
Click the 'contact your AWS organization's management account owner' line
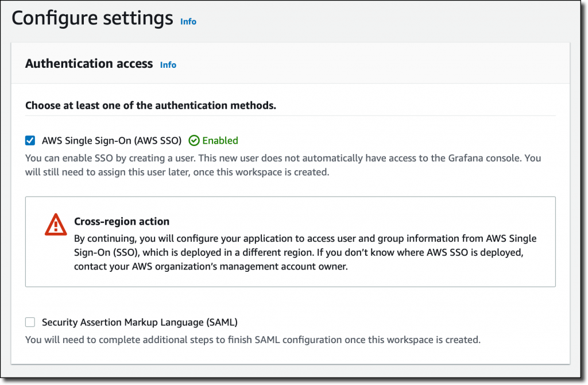pos(211,267)
